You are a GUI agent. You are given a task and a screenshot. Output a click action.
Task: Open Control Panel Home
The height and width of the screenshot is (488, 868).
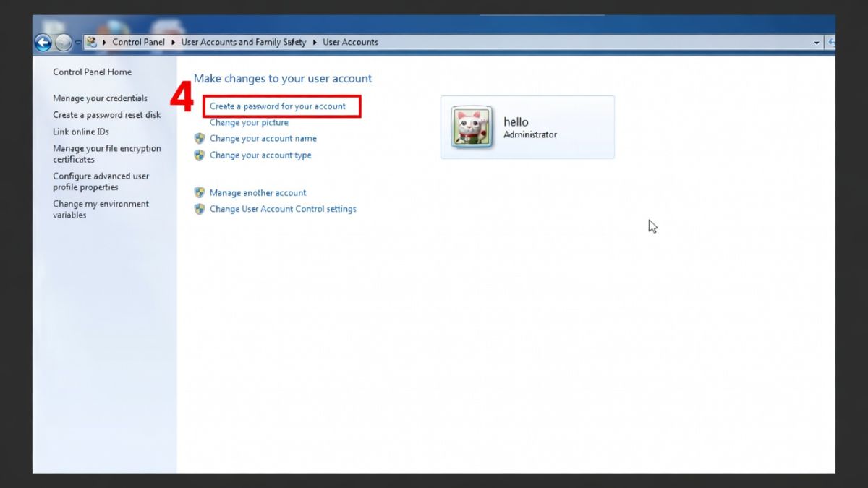[x=93, y=72]
